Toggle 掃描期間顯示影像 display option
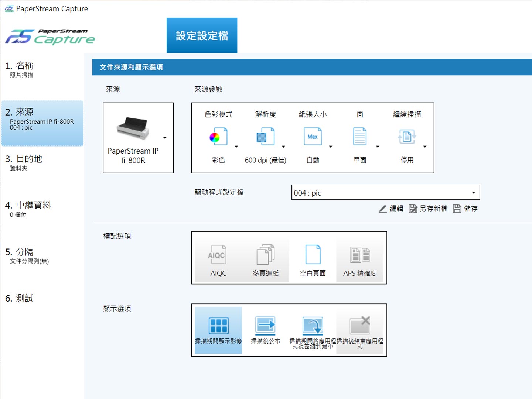This screenshot has width=532, height=399. pos(218,330)
